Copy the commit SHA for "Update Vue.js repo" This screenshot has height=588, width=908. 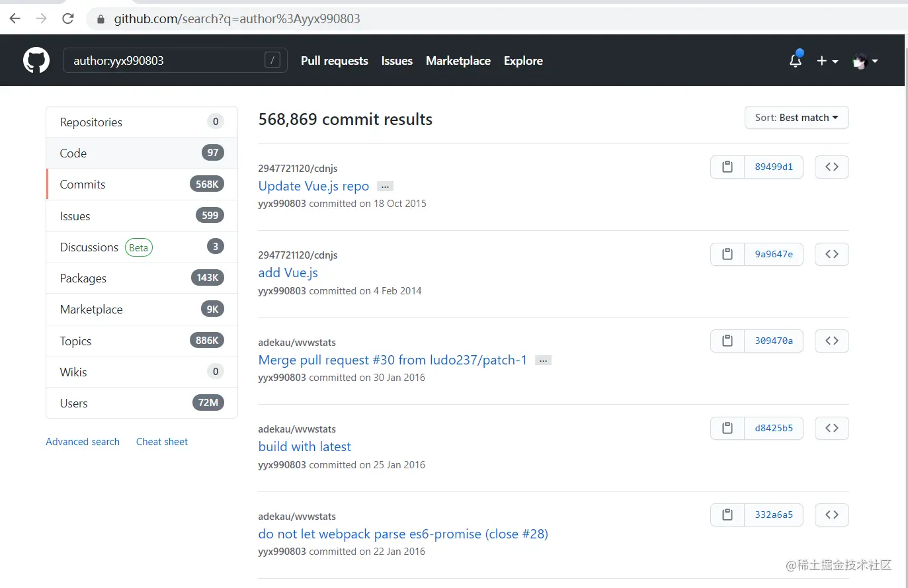click(727, 167)
